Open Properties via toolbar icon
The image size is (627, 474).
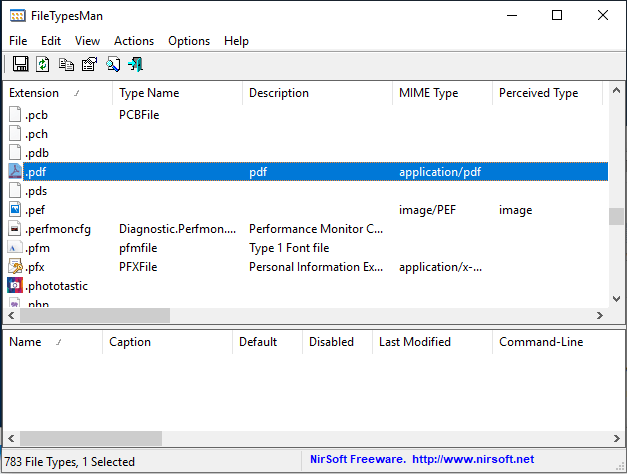(90, 64)
